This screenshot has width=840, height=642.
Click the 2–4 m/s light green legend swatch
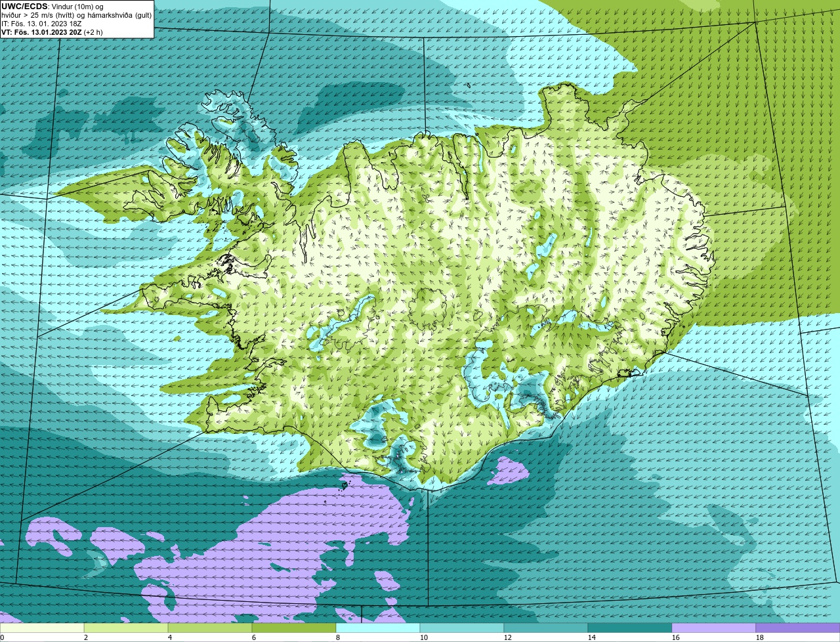click(x=126, y=628)
